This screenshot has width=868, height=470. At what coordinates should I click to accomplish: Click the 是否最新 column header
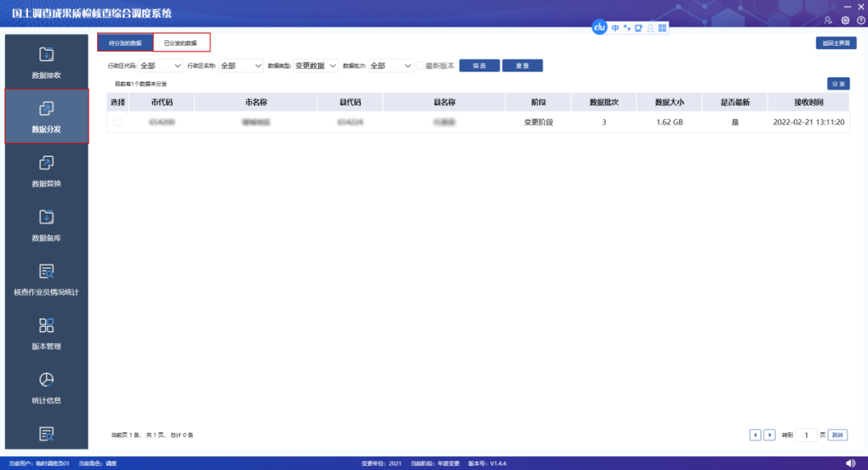[x=735, y=102]
